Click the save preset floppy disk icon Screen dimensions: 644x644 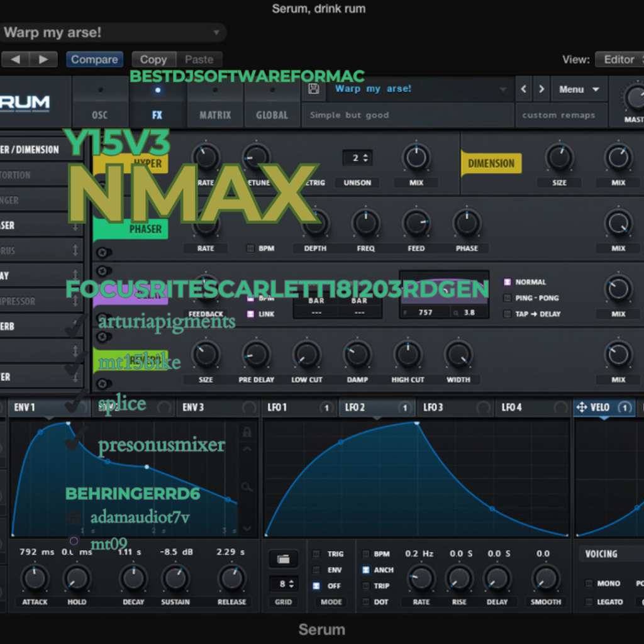[313, 89]
